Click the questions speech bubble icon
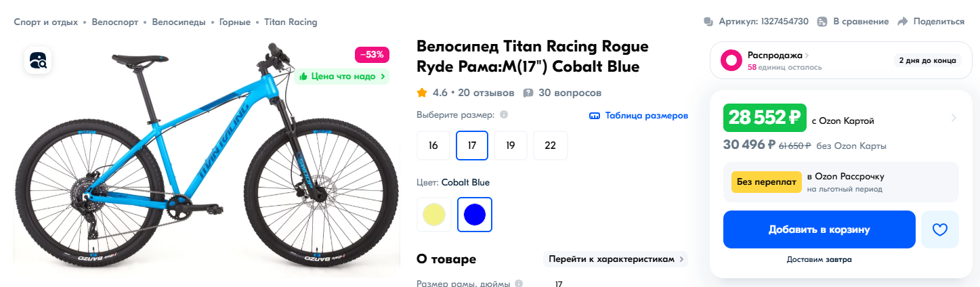 528,93
